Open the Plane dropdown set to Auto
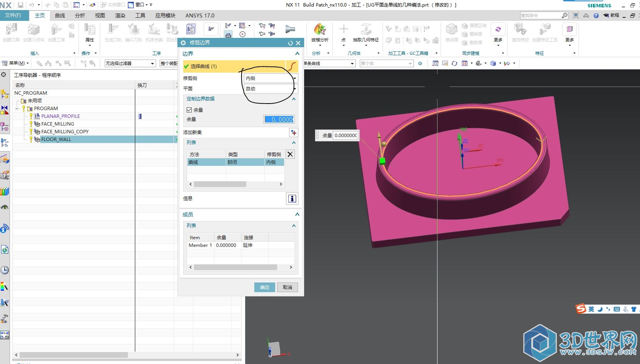Screen dimensions: 640x364 click(271, 89)
